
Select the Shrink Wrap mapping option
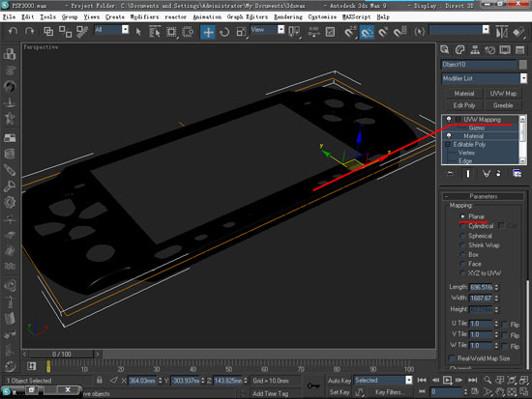[480, 245]
